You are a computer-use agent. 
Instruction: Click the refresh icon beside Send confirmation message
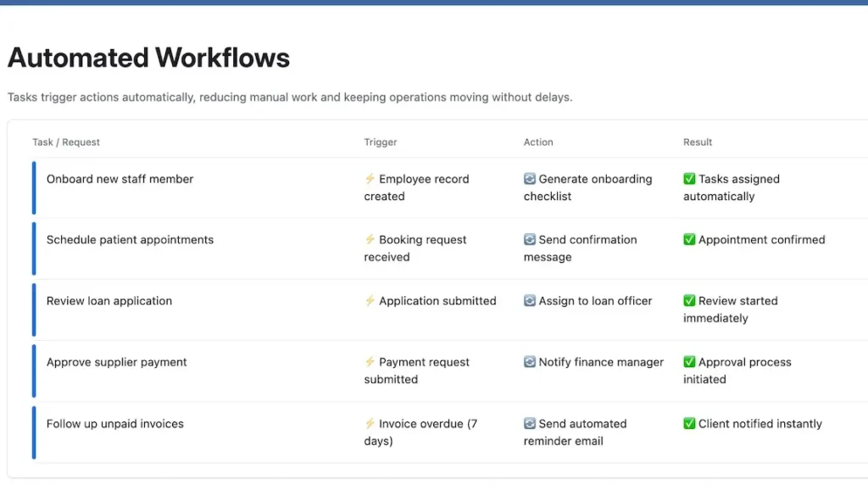click(530, 240)
